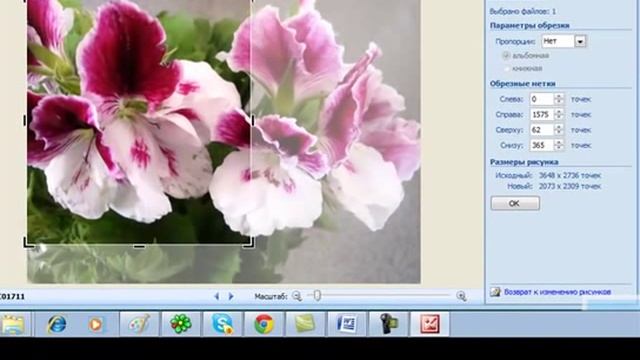Image resolution: width=640 pixels, height=360 pixels.
Task: Decrease the Справа crop value
Action: click(x=559, y=118)
